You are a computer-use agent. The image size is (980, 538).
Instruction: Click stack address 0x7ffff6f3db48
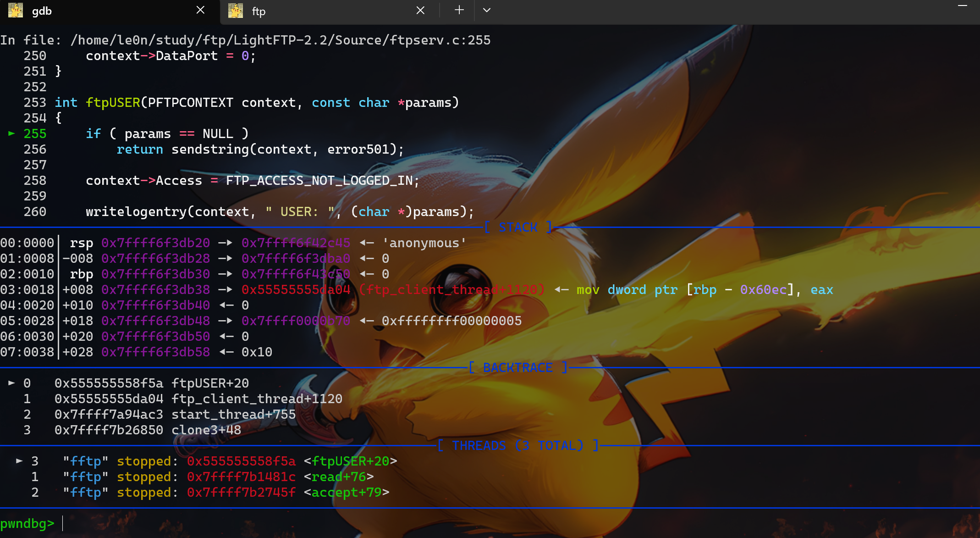tap(155, 321)
